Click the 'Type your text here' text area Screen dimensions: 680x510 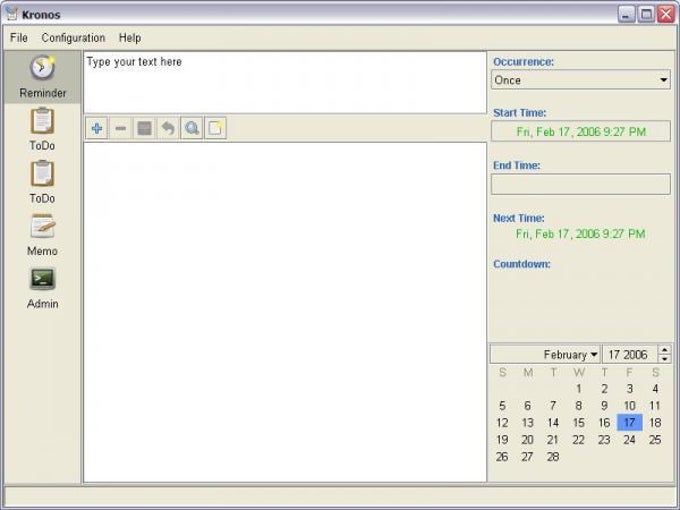pyautogui.click(x=285, y=82)
